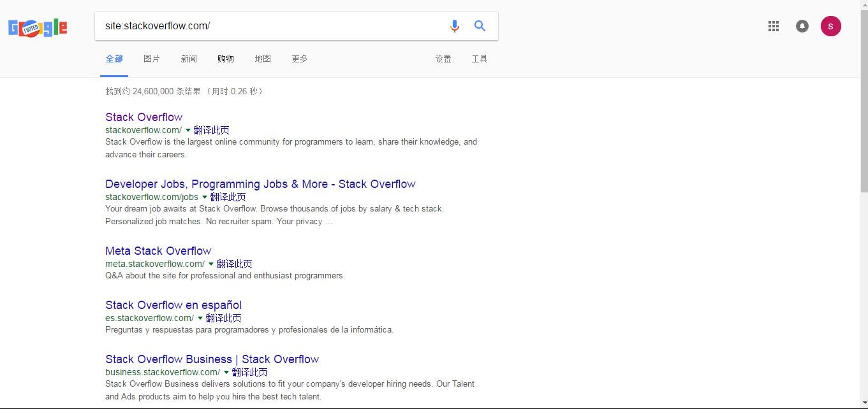The height and width of the screenshot is (409, 868).
Task: Expand dropdown arrow next to stackoverflow.com/
Action: coord(188,131)
